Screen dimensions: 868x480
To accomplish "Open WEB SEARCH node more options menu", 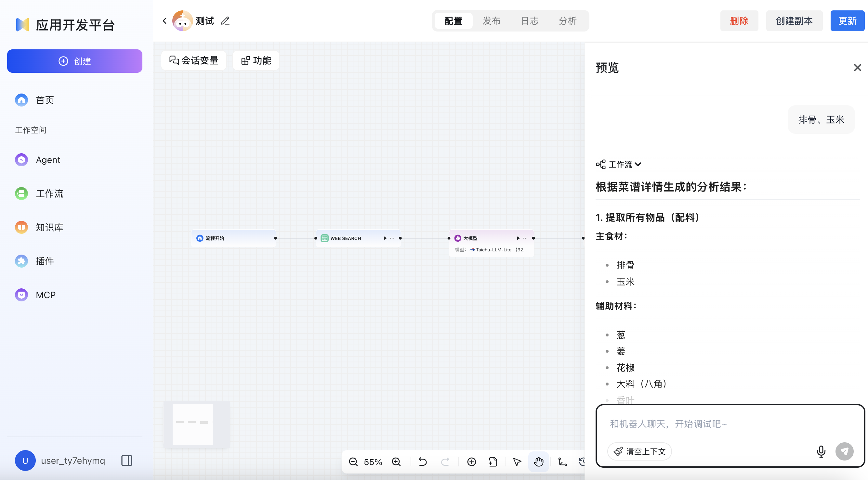I will (x=392, y=238).
